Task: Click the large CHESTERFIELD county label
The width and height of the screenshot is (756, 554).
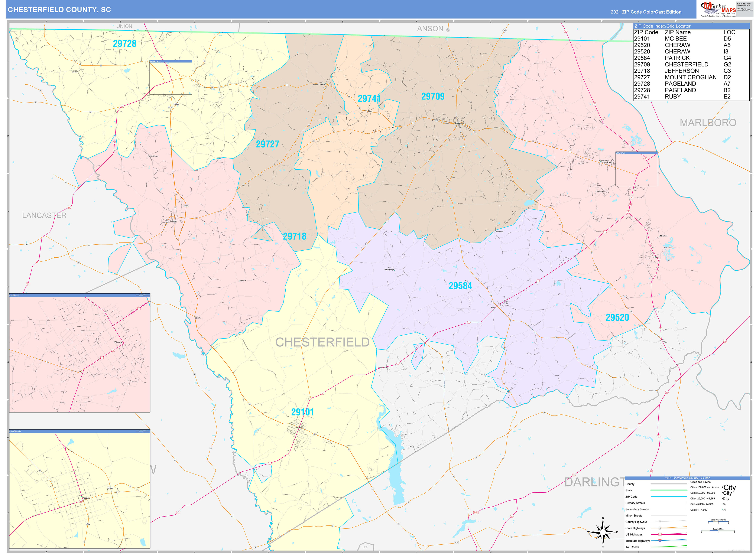Action: (x=322, y=342)
